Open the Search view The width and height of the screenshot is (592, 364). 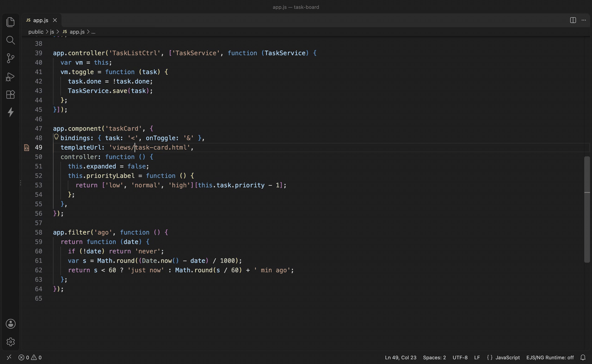click(x=11, y=40)
